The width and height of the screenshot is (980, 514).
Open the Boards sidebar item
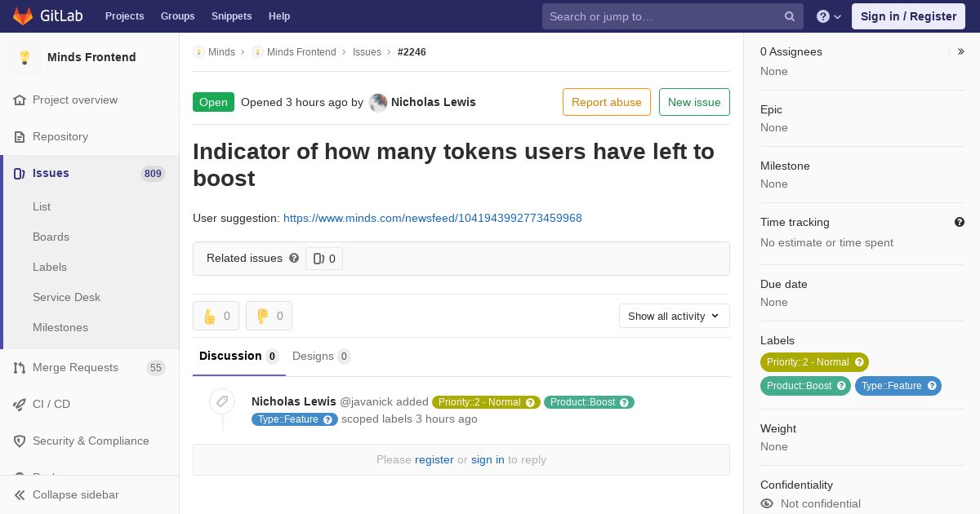point(51,237)
